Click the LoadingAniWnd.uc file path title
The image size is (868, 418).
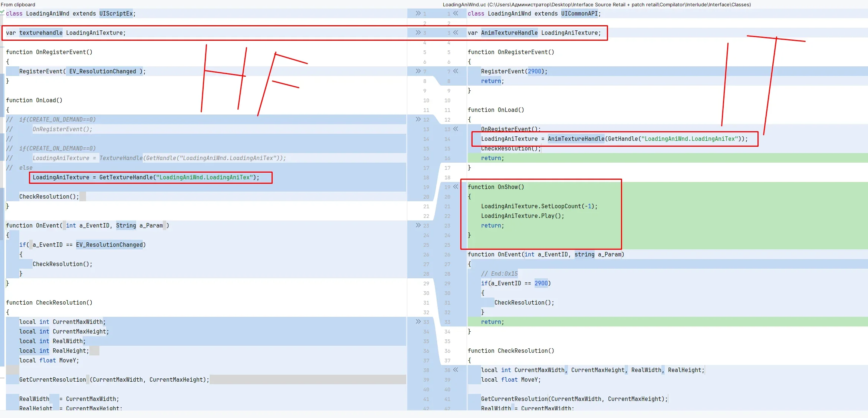(596, 4)
